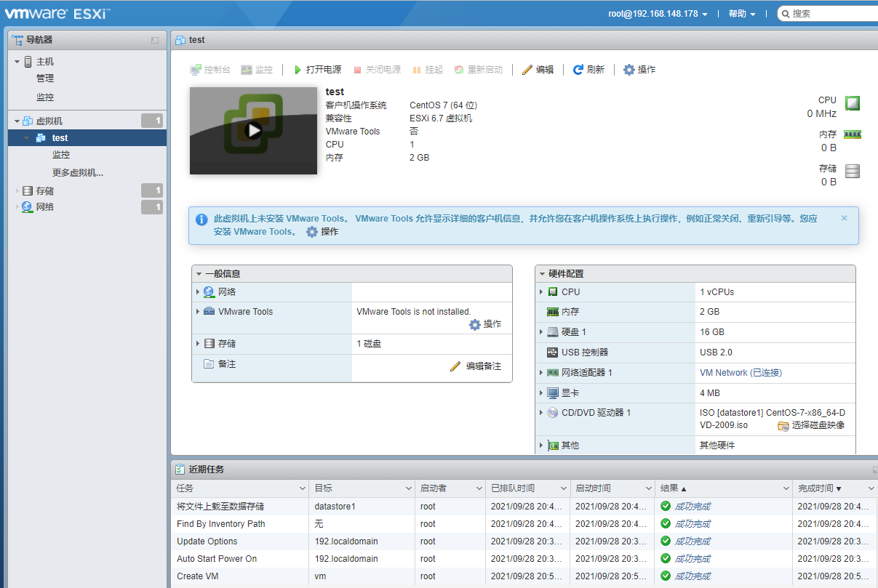This screenshot has width=878, height=588.
Task: Click the Edit notes pencil link
Action: pyautogui.click(x=476, y=366)
